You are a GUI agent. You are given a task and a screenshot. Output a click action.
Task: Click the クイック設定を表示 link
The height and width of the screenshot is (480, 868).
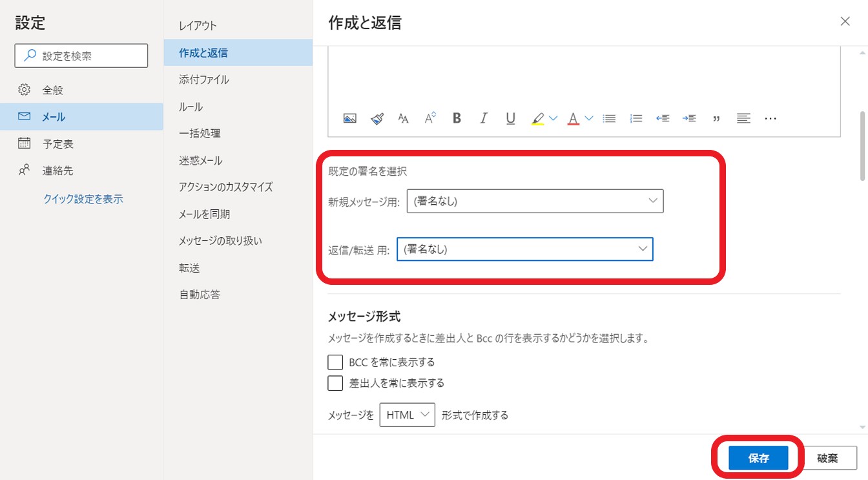click(83, 199)
